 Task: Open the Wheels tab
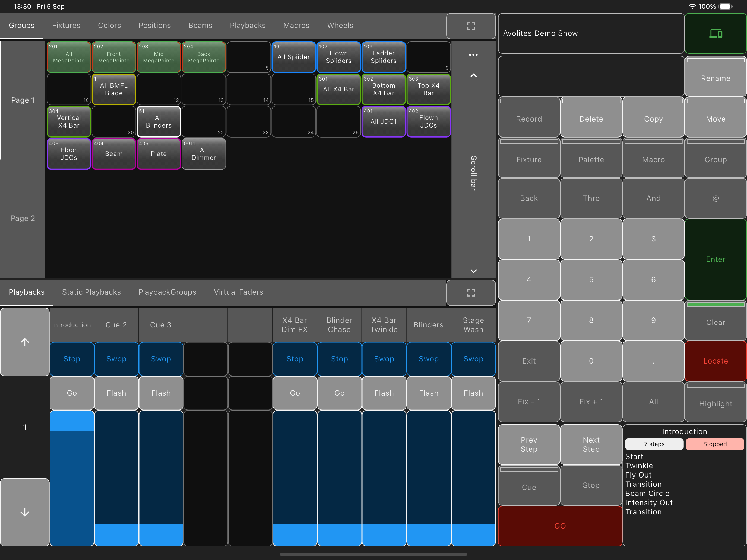coord(340,25)
